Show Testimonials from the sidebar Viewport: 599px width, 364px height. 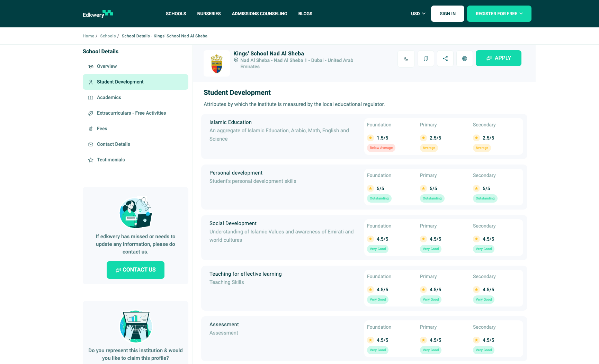pyautogui.click(x=111, y=160)
